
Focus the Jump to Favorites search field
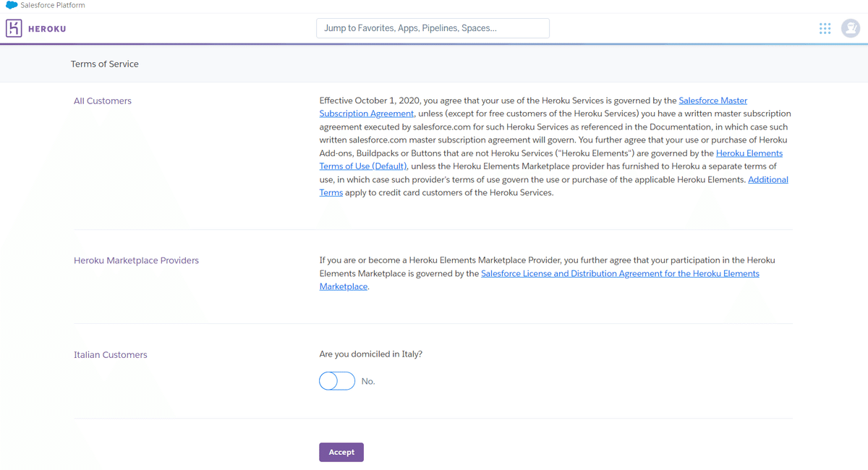(433, 28)
